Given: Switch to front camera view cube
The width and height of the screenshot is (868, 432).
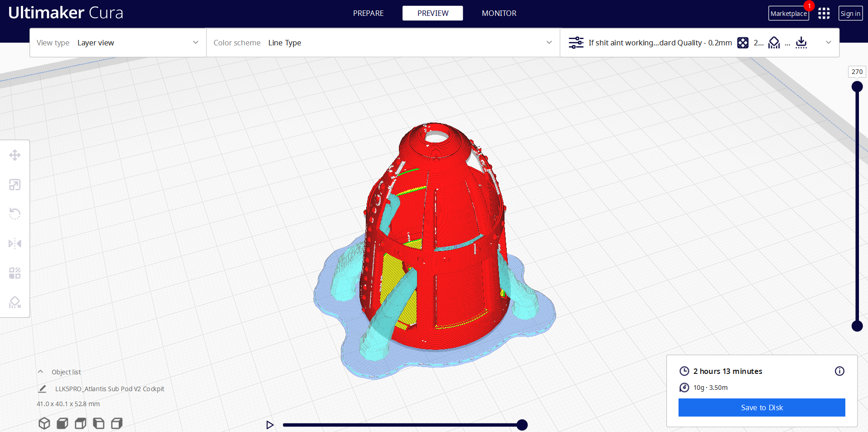Looking at the screenshot, I should tap(62, 423).
